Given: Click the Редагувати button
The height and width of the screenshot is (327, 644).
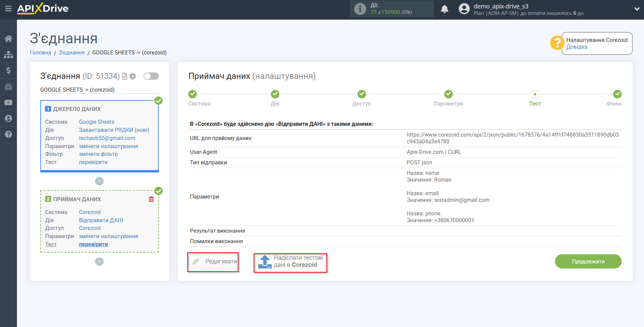Looking at the screenshot, I should coord(213,262).
